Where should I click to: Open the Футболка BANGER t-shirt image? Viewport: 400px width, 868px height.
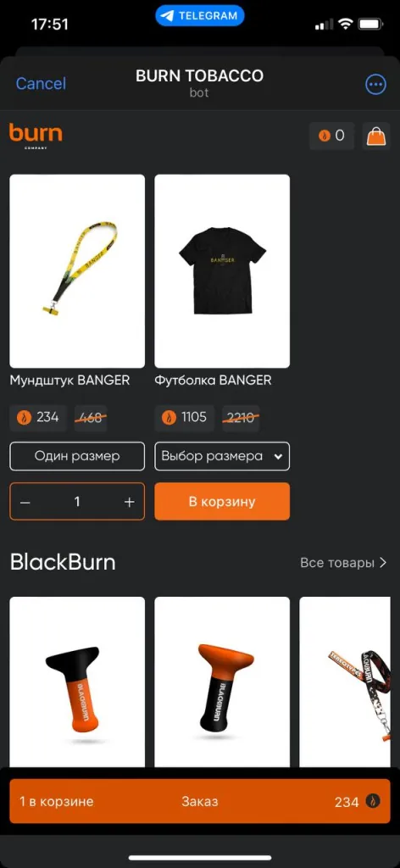pyautogui.click(x=222, y=271)
